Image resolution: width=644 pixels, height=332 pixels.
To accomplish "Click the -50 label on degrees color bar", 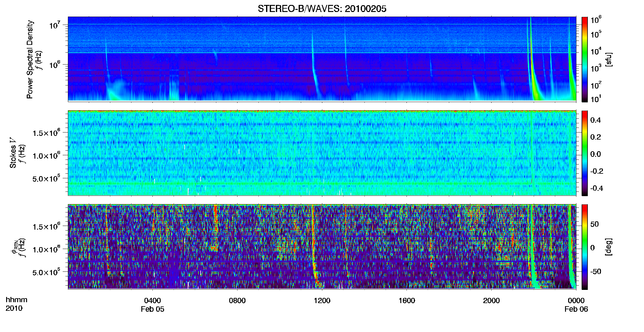I will click(595, 271).
